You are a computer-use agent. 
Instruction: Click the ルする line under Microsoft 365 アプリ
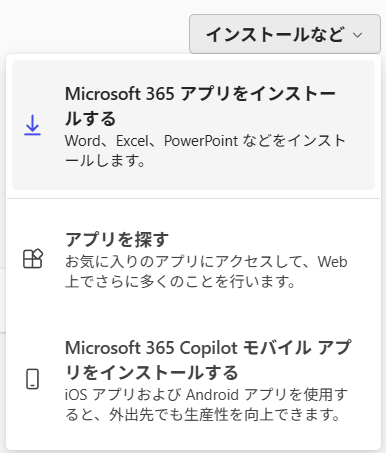pos(90,119)
